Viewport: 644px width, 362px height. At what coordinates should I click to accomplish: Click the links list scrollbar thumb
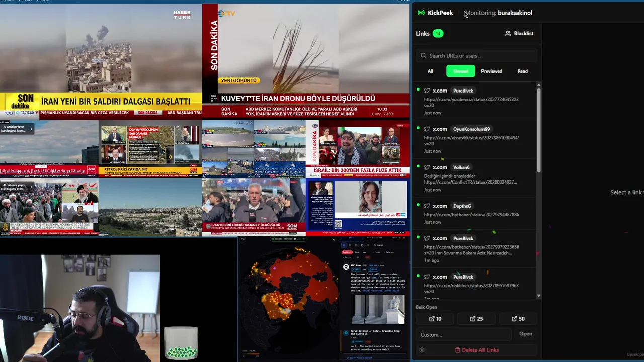click(x=539, y=131)
